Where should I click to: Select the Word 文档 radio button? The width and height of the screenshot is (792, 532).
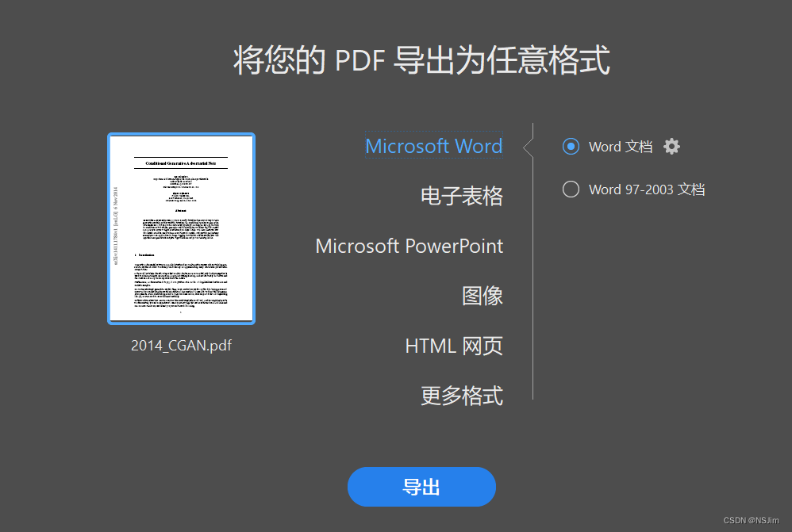[x=570, y=146]
